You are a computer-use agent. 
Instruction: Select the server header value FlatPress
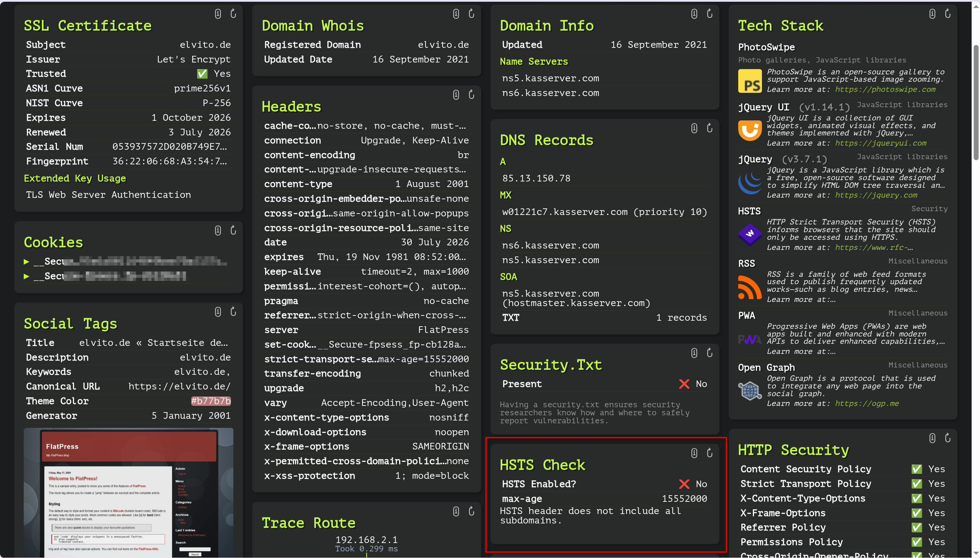[x=443, y=330]
